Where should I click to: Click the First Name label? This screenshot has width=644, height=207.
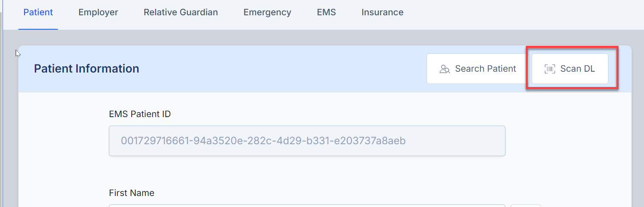coord(131,193)
